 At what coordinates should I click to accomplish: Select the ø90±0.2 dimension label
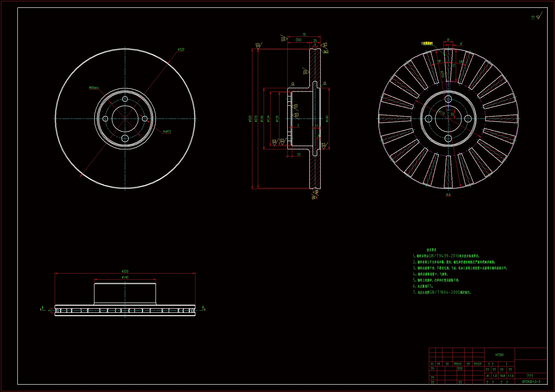[94, 88]
